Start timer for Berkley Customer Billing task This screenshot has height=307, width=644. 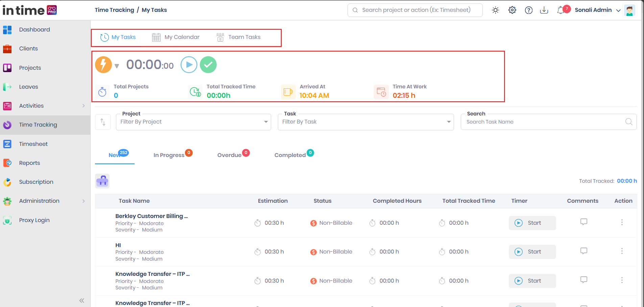[x=532, y=223]
